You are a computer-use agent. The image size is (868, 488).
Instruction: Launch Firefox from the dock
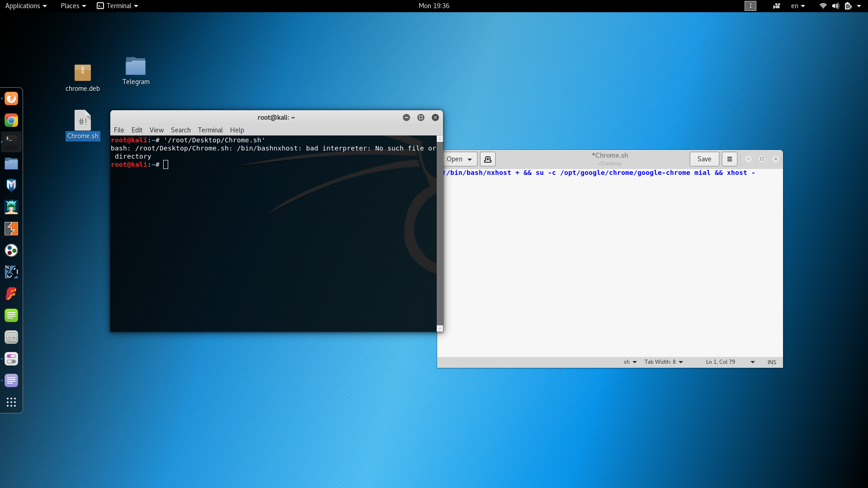point(11,99)
